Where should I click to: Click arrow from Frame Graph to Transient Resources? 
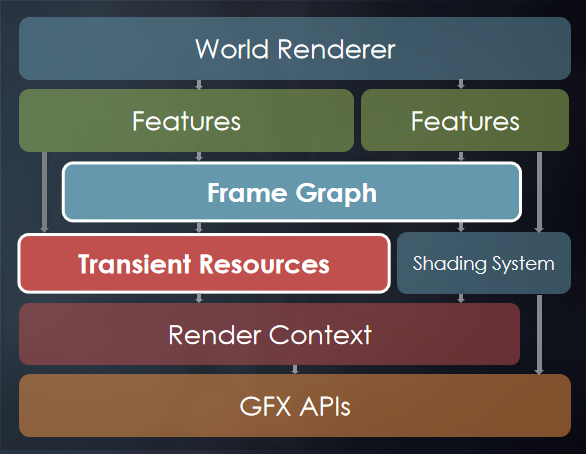point(199,228)
